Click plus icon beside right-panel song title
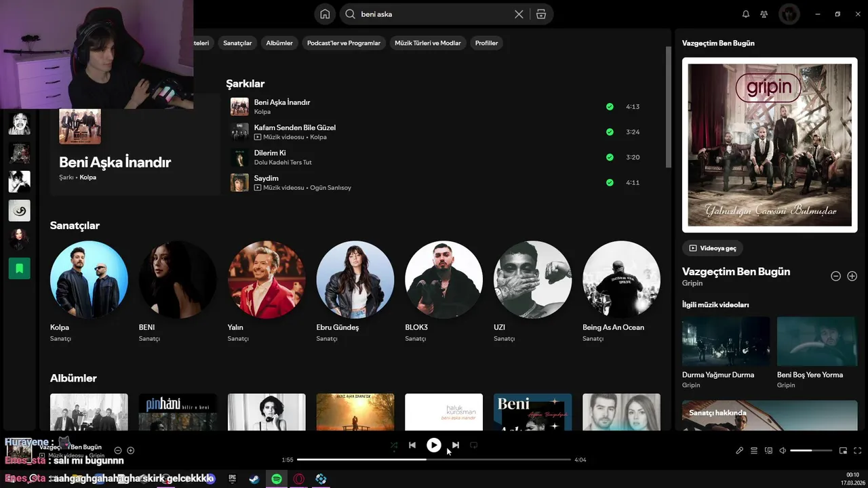868x488 pixels. [852, 276]
